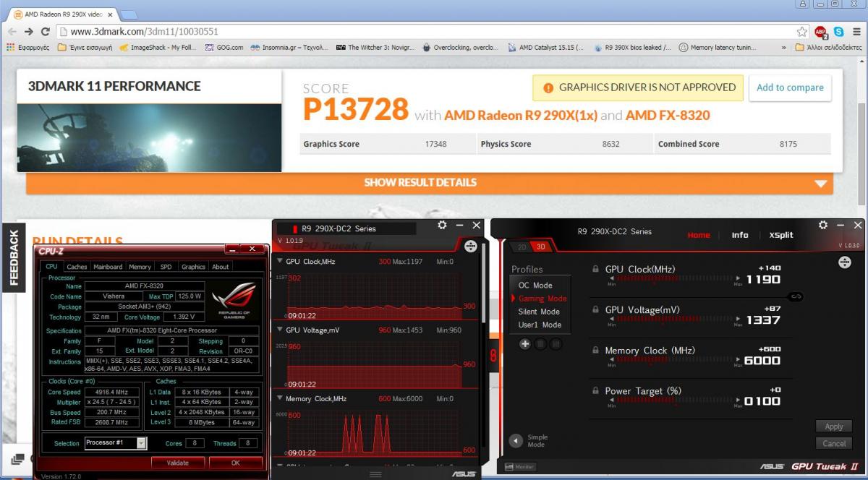Screen dimensions: 868x480
Task: Click Apply in GPU Tweak
Action: pos(834,427)
